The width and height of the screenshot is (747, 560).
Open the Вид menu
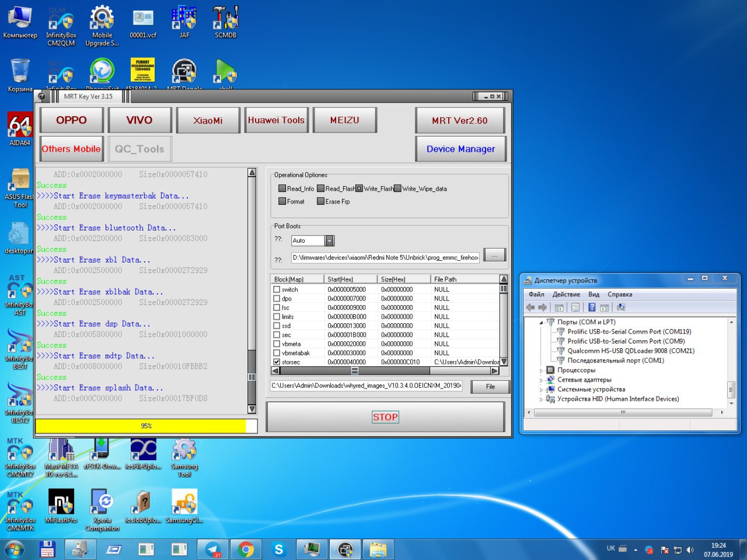pos(594,295)
